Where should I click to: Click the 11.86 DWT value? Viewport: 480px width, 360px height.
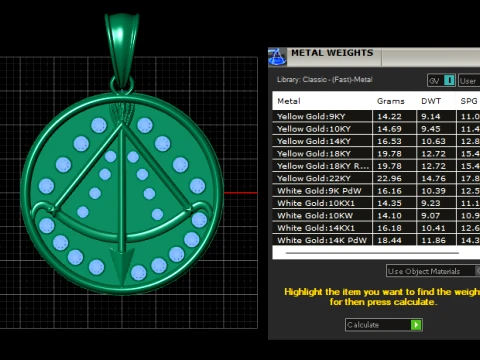point(433,240)
